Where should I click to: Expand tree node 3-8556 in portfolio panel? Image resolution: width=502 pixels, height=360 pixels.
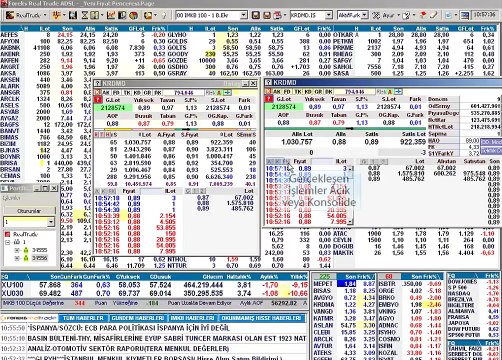point(17,258)
